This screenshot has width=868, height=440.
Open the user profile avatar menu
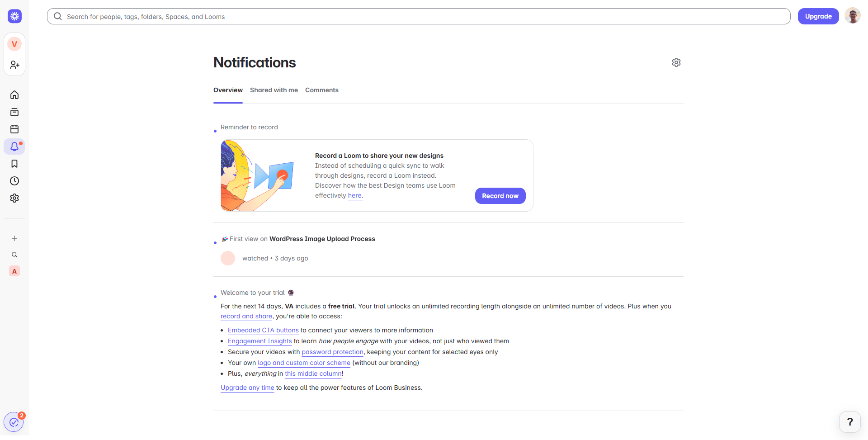point(853,16)
